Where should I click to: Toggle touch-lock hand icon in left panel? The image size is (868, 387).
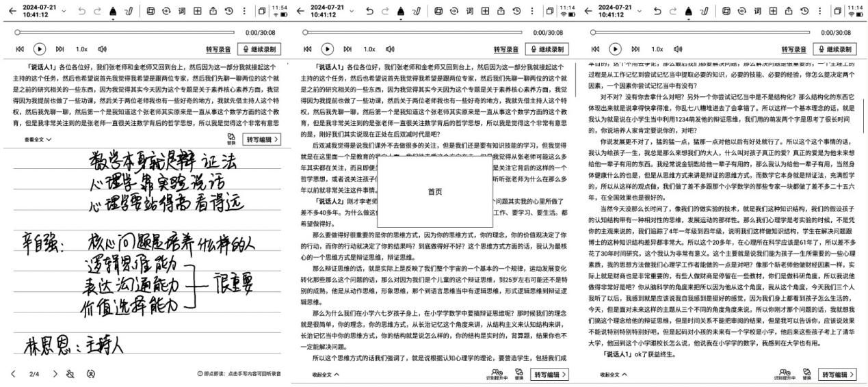pyautogui.click(x=70, y=374)
